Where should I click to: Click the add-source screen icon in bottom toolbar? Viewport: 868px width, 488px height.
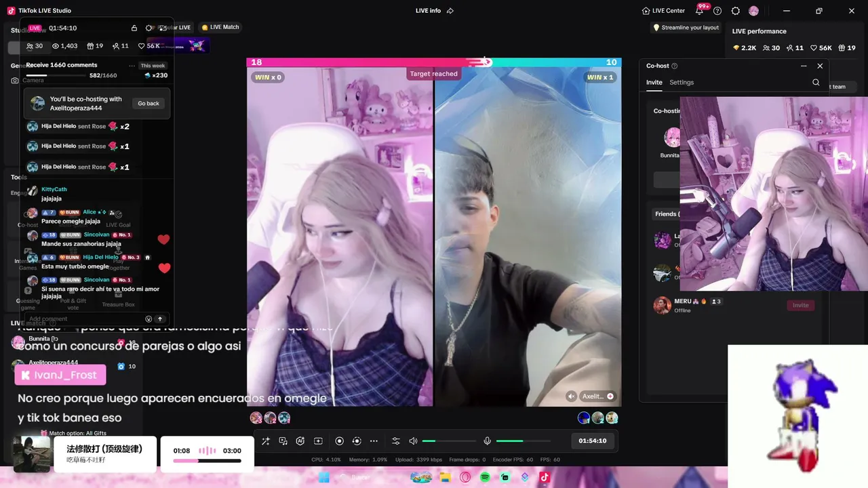point(318,441)
